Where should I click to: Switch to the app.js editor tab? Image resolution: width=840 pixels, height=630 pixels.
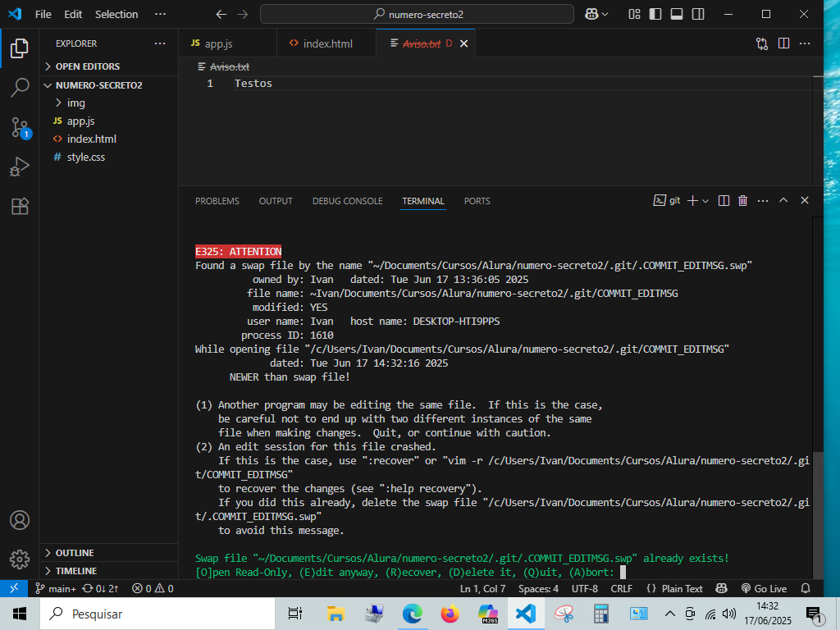click(x=228, y=43)
